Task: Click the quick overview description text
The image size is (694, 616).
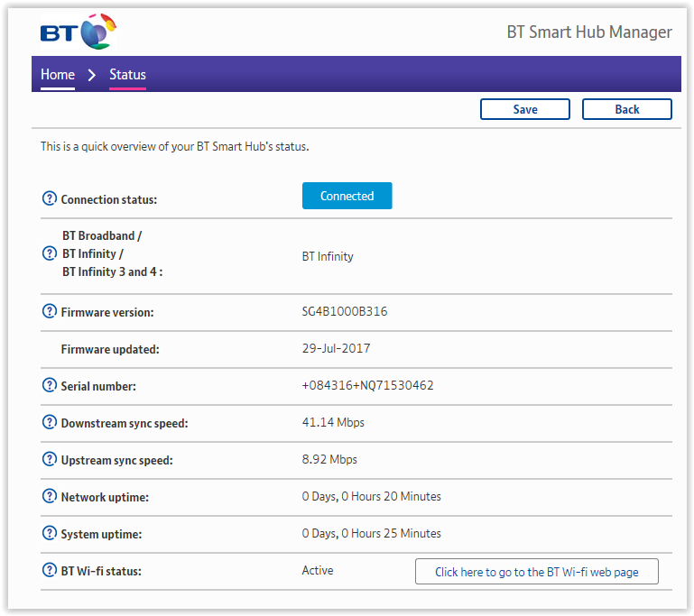Action: 175,146
